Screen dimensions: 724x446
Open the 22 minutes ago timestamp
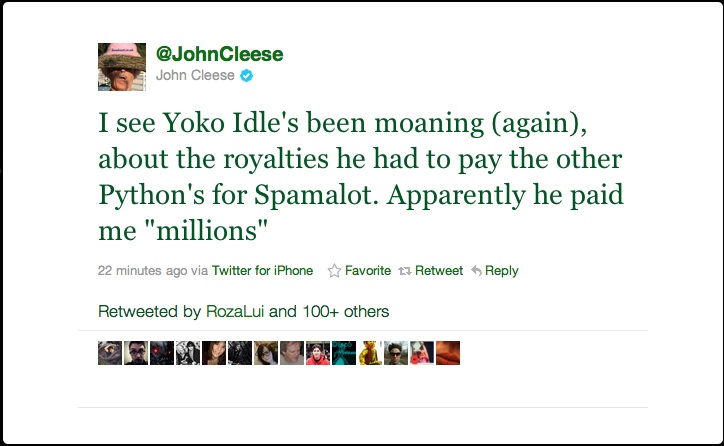(x=142, y=271)
